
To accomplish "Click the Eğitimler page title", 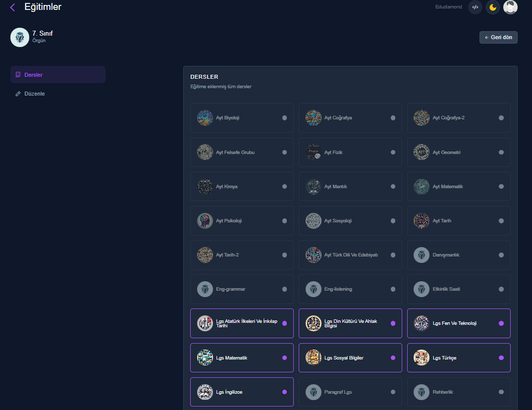I will point(43,7).
